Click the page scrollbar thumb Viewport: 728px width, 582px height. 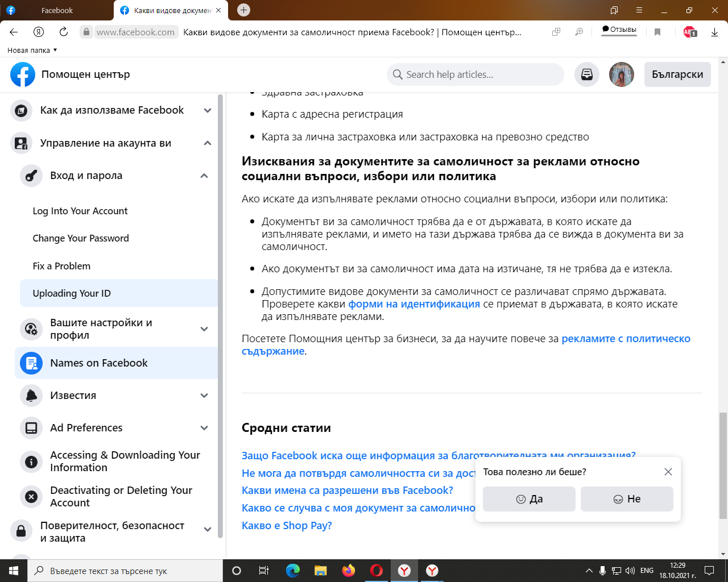coord(723,465)
